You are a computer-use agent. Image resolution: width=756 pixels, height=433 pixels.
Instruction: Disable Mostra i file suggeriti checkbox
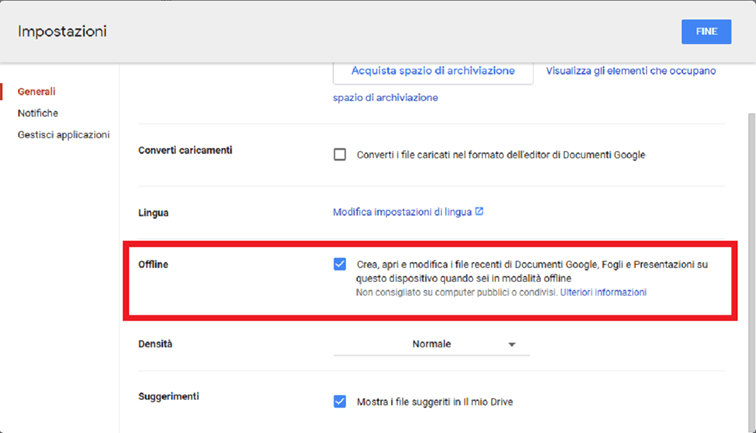pos(340,401)
